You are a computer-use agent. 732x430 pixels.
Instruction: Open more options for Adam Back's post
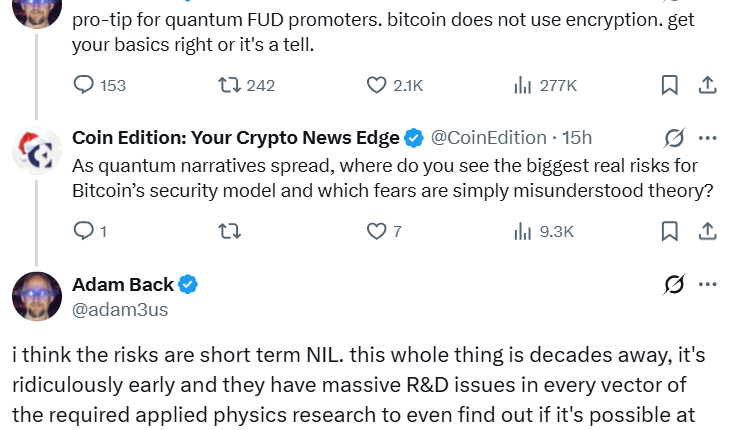[707, 285]
